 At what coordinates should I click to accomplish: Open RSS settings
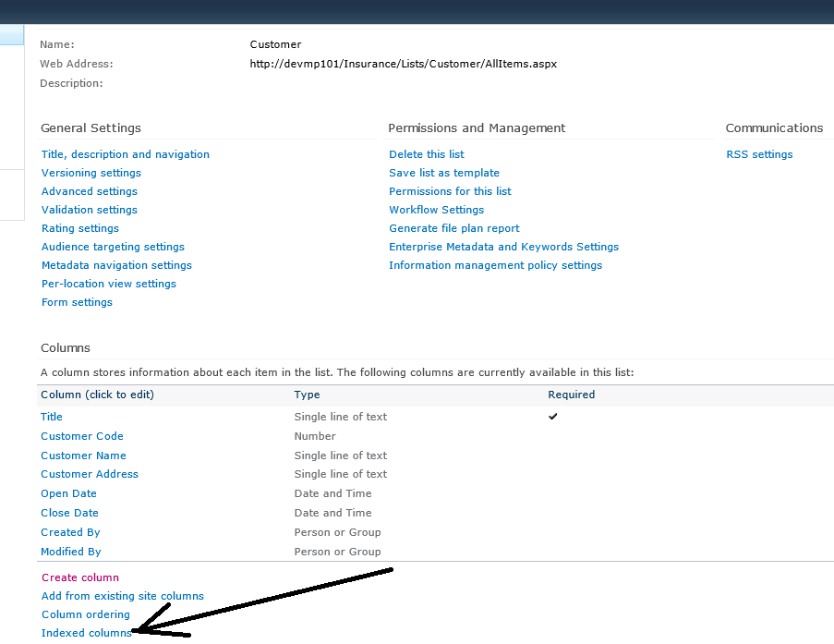(x=759, y=154)
